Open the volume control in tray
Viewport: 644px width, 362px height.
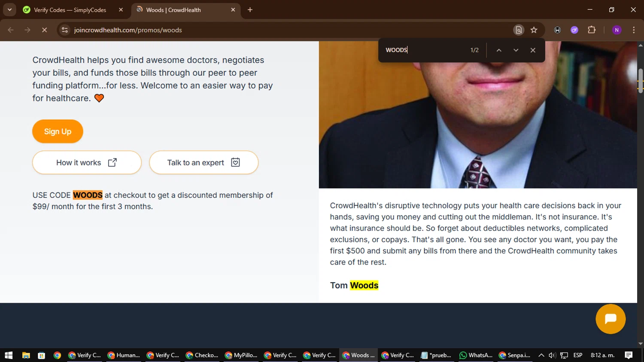[552, 355]
